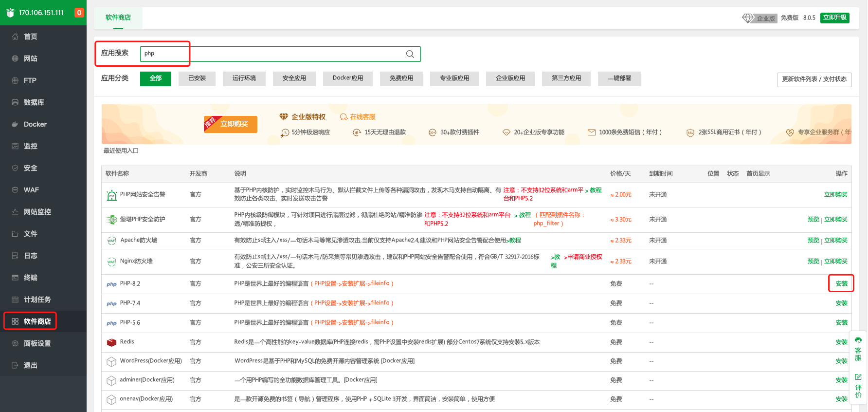Switch to the 软件商店 page tab
The height and width of the screenshot is (412, 868).
[118, 18]
